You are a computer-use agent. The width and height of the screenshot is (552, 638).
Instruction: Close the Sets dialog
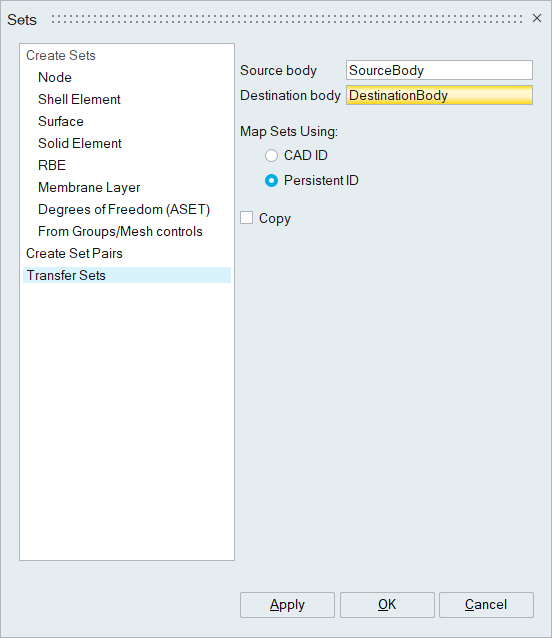[537, 18]
